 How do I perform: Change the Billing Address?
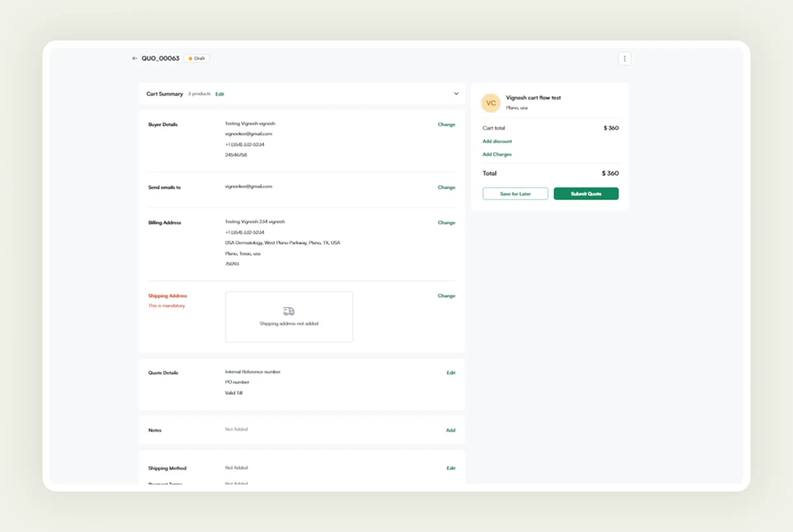pos(446,222)
